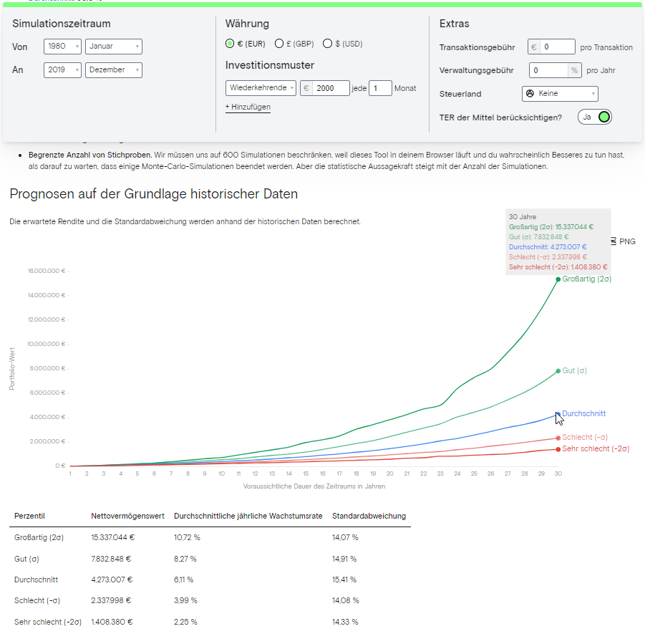The image size is (645, 644).
Task: Click the percent symbol in Verwaltungsgebühr field
Action: tap(573, 70)
